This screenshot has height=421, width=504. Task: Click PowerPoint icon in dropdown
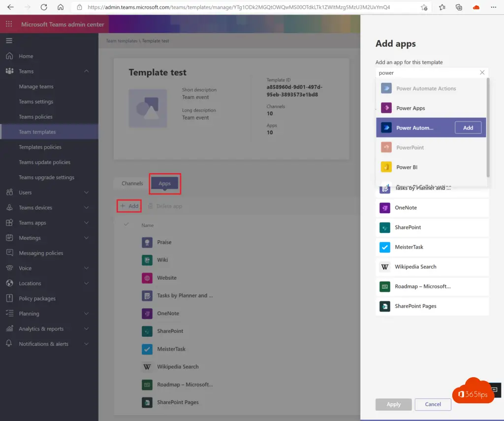386,147
